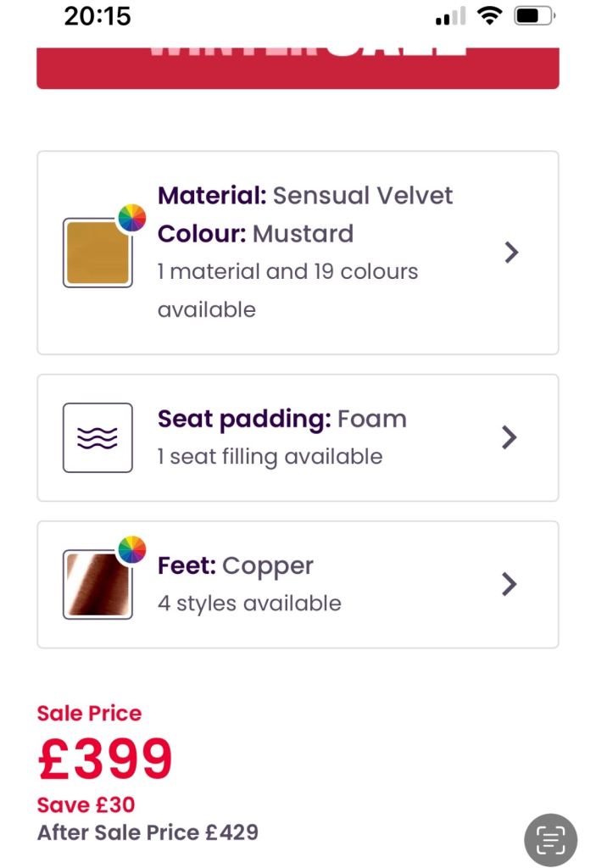Tap the battery status icon
596x868 pixels.
click(x=534, y=16)
